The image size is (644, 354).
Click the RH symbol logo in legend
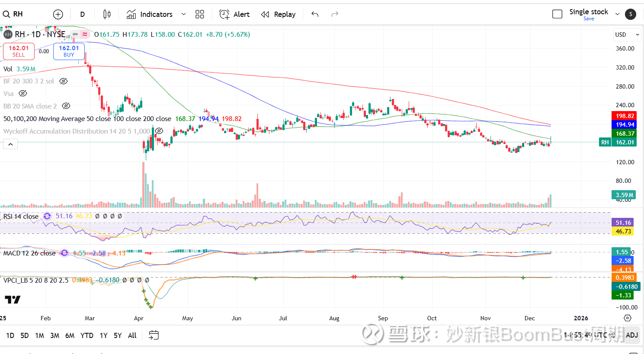8,35
